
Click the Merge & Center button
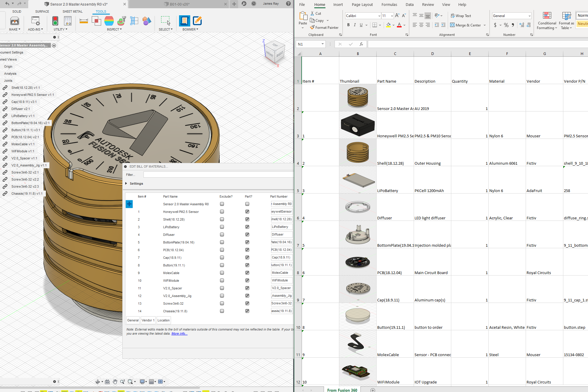coord(466,25)
